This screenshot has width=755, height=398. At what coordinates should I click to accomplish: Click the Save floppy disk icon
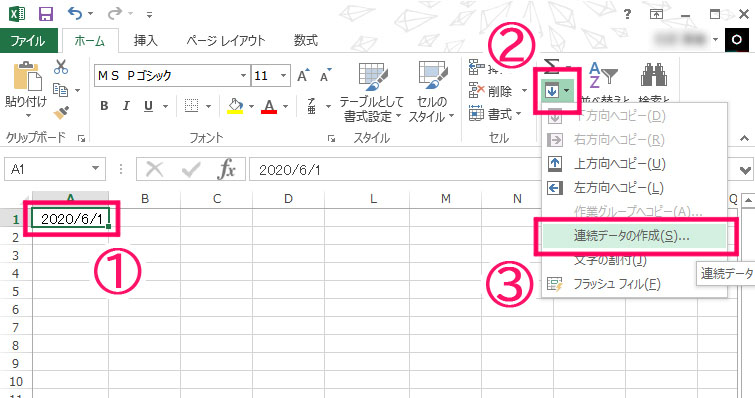46,14
